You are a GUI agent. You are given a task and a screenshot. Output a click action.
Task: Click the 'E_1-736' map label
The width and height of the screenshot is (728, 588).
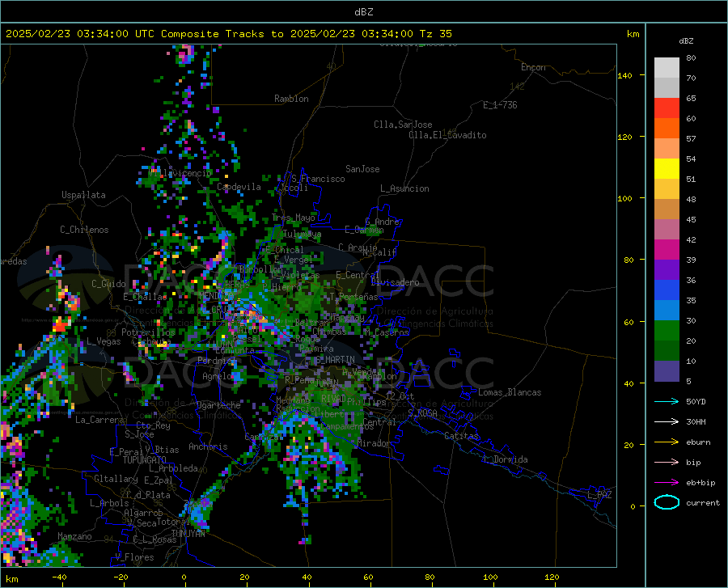(500, 105)
